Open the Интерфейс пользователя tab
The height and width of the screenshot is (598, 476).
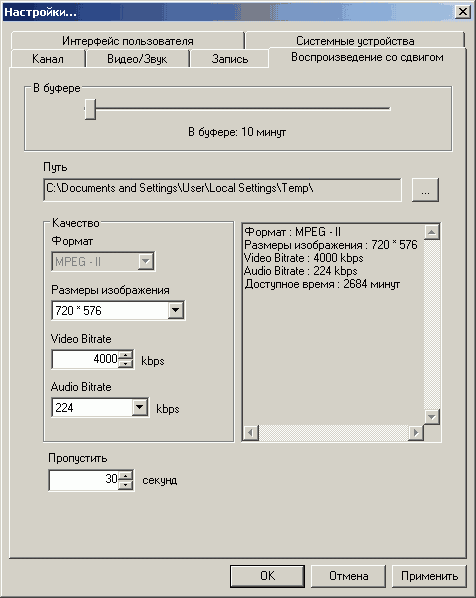click(127, 40)
